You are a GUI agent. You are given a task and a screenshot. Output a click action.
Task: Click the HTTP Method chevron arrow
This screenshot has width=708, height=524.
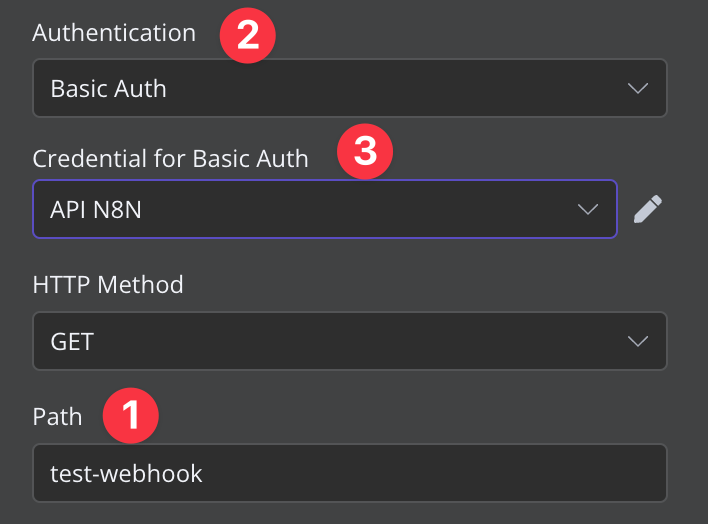(637, 342)
